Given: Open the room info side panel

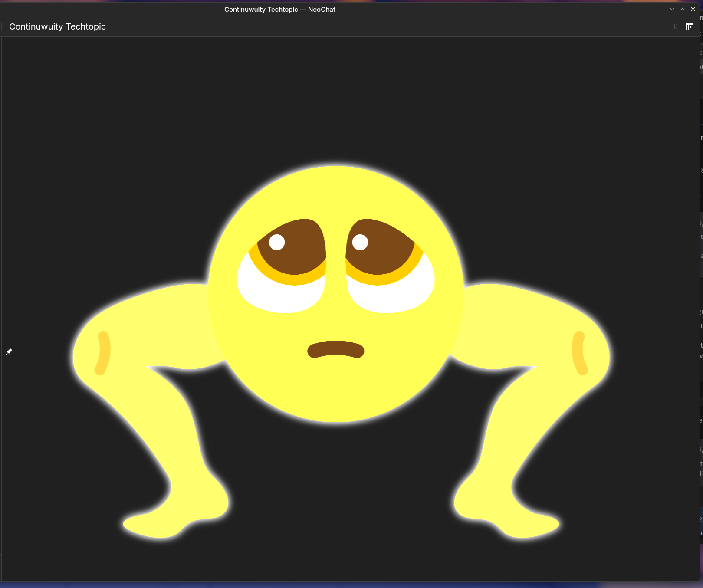Looking at the screenshot, I should pos(689,26).
